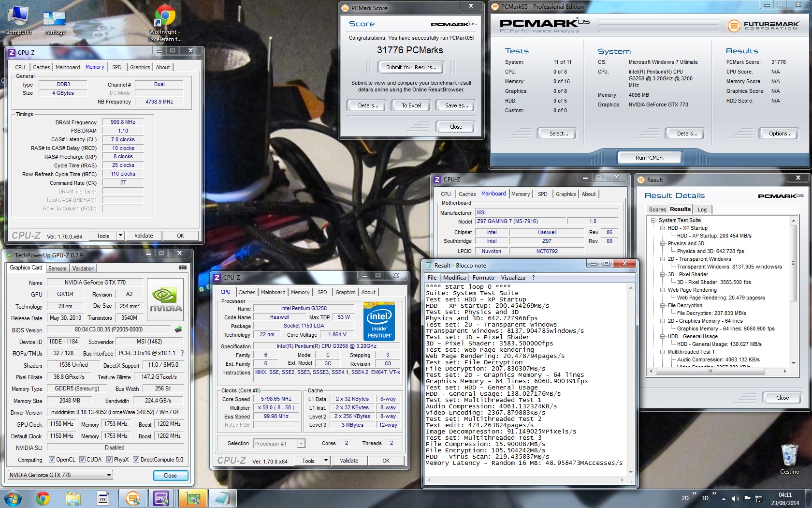Toggle OpenCL checkbox in GPU-Z
This screenshot has width=812, height=508.
[x=52, y=459]
